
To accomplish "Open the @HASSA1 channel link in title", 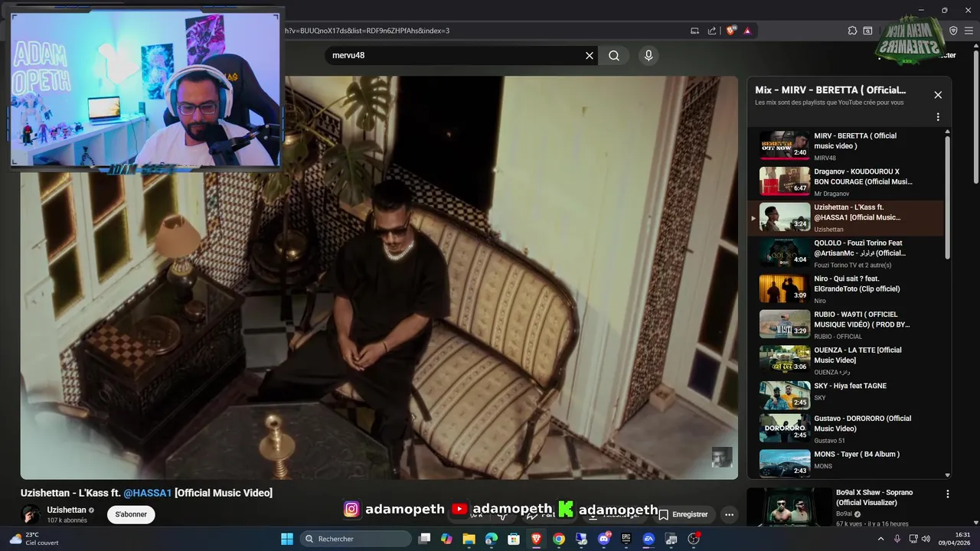I will click(x=148, y=493).
